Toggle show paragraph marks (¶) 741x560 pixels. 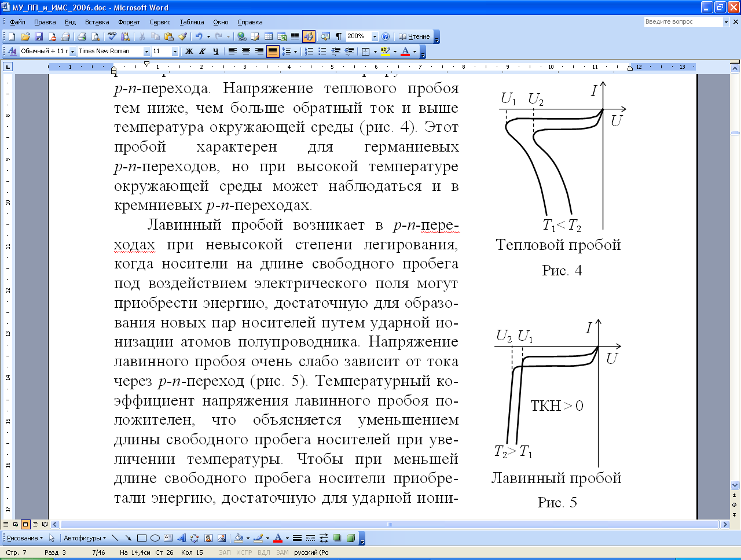(x=338, y=36)
